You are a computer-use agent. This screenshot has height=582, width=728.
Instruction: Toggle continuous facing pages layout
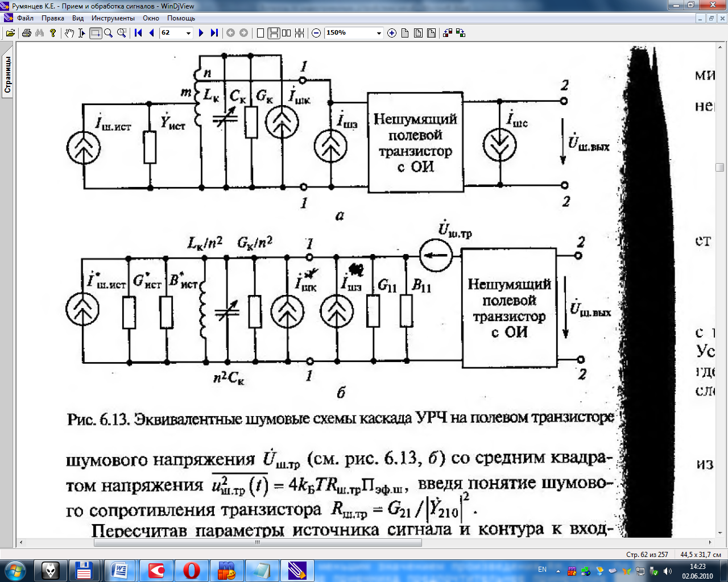click(x=300, y=33)
